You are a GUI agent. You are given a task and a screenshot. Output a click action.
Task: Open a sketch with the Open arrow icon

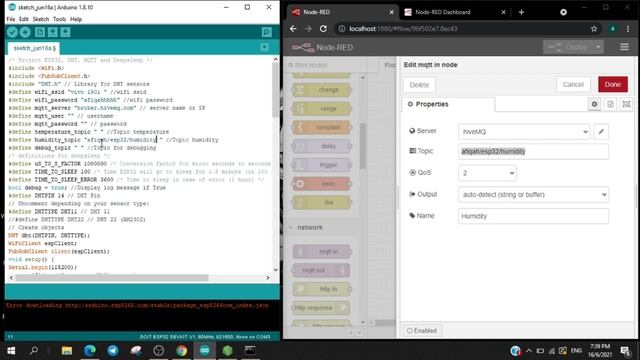pyautogui.click(x=53, y=32)
